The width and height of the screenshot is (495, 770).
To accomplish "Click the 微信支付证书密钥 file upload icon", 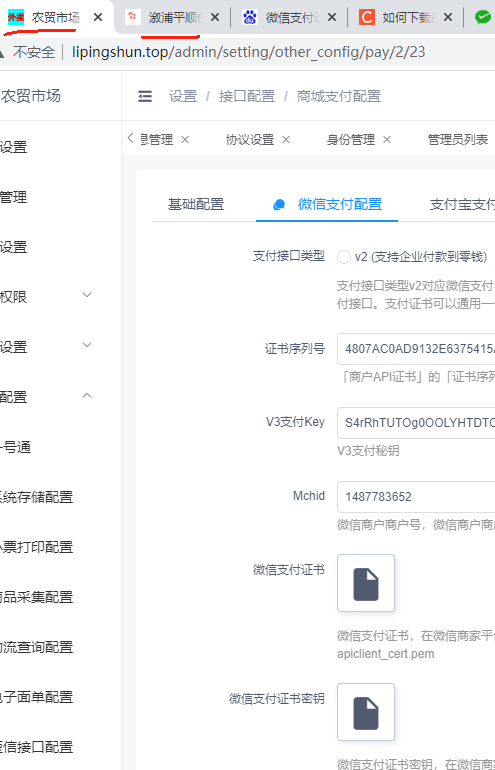I will point(366,712).
